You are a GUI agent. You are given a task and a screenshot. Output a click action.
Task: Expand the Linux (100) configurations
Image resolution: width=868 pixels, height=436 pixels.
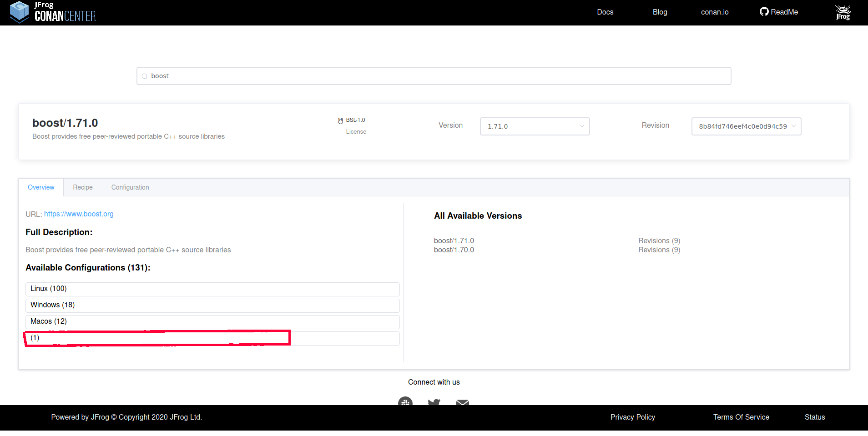[212, 289]
